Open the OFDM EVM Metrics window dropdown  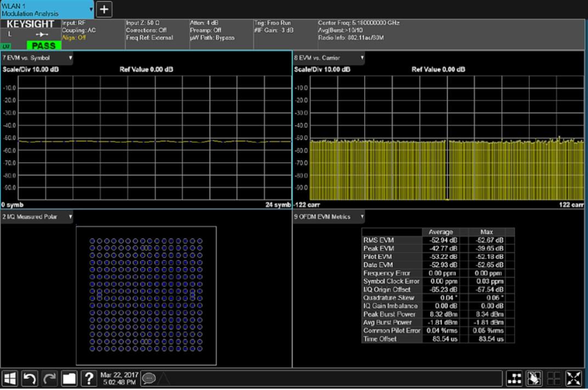click(362, 217)
